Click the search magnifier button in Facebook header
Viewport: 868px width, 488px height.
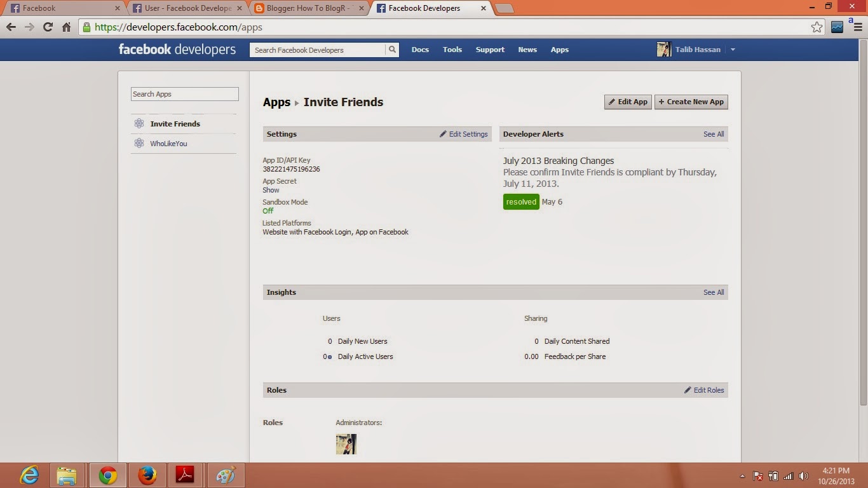point(393,50)
